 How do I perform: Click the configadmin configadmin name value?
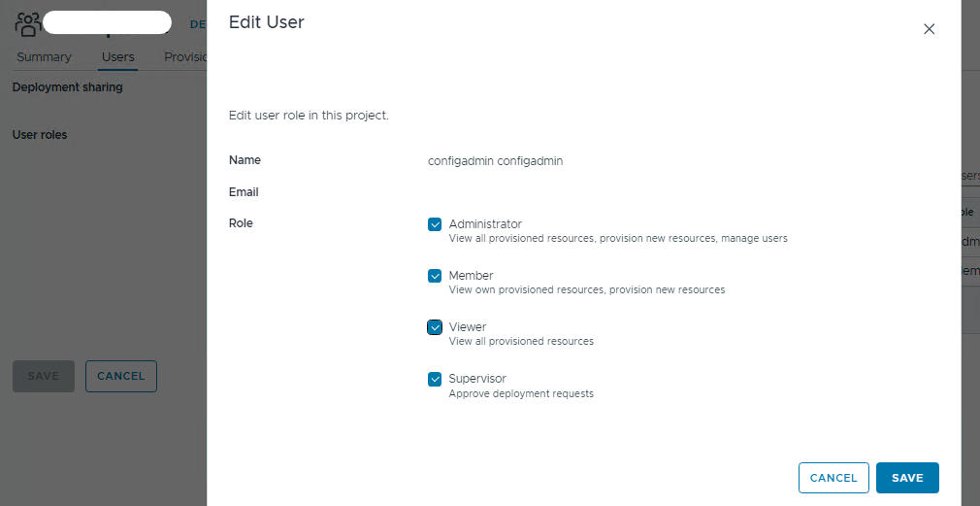point(495,161)
